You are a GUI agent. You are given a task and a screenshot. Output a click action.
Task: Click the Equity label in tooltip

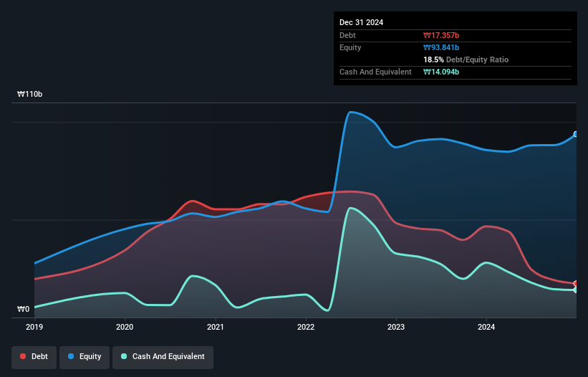(x=350, y=47)
